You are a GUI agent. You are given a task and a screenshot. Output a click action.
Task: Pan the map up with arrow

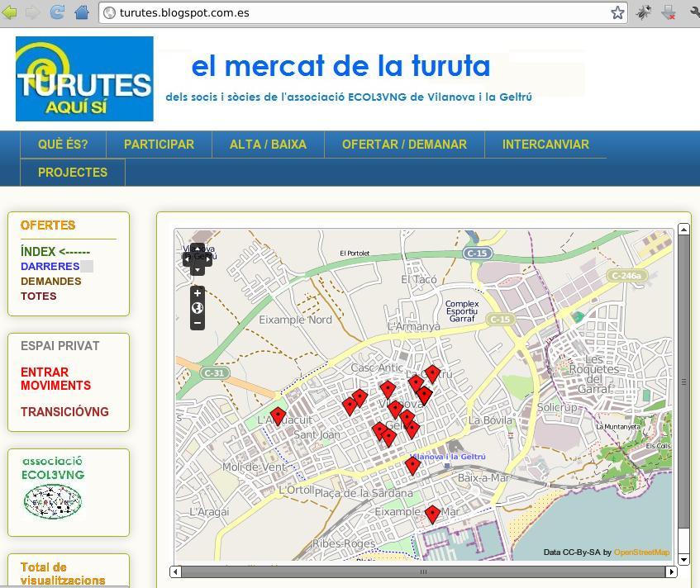tap(198, 248)
